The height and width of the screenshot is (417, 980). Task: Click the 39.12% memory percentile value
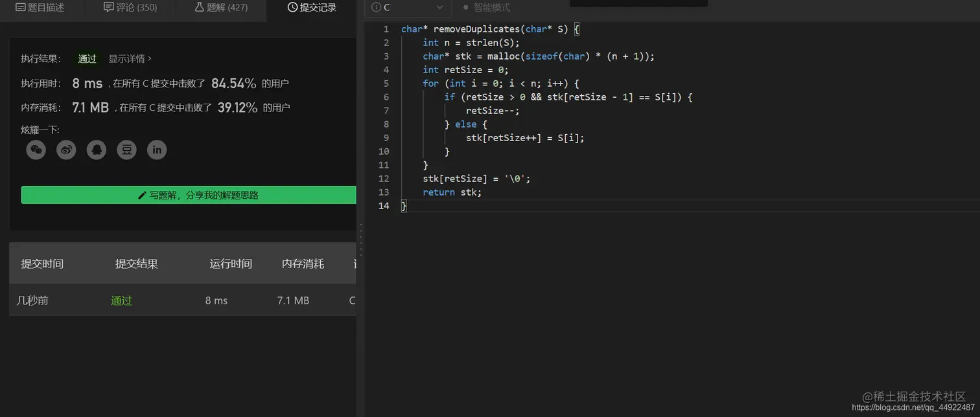[237, 107]
